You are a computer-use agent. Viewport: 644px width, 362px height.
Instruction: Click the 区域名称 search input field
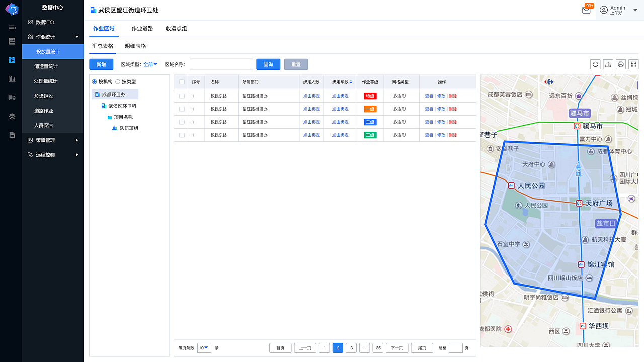pos(221,64)
